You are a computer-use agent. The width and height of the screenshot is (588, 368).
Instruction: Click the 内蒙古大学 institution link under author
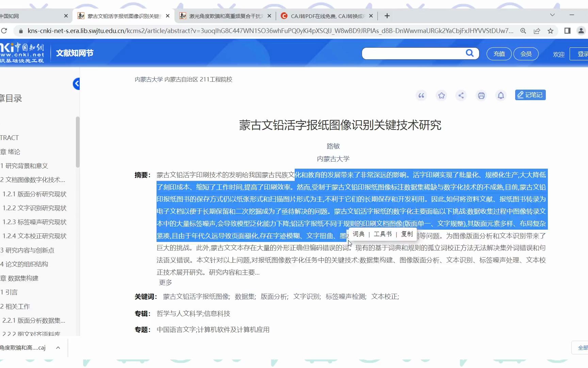click(333, 159)
